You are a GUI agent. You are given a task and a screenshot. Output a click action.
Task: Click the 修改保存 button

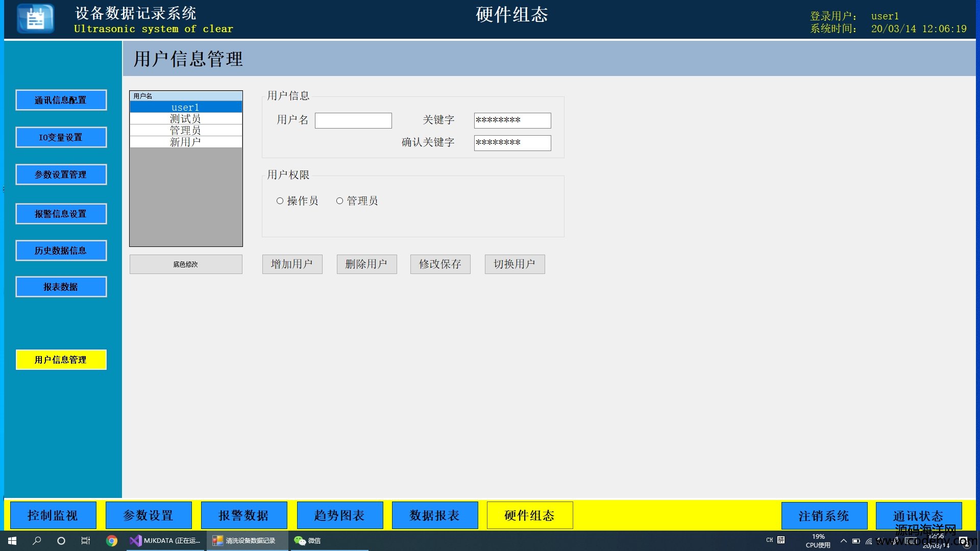coord(440,264)
